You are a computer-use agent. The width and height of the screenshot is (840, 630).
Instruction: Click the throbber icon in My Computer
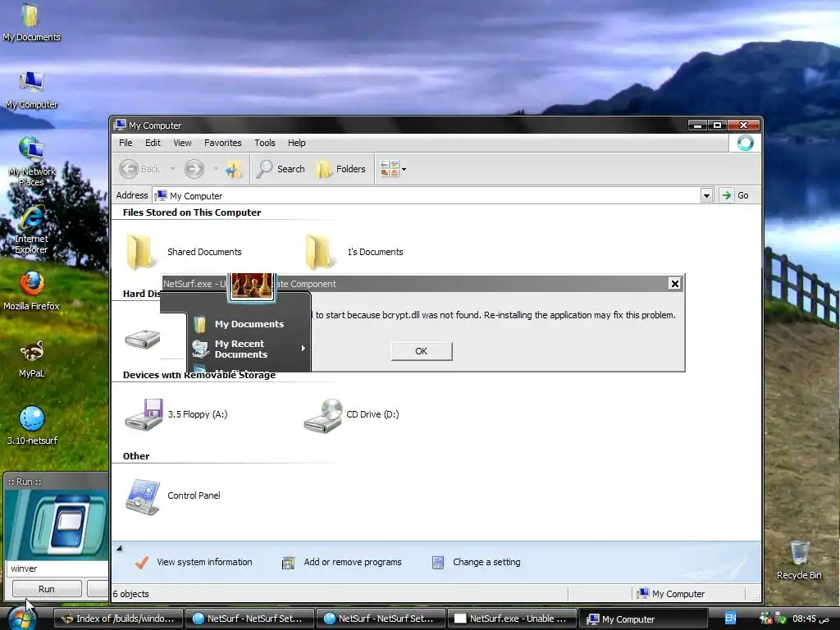pos(745,143)
